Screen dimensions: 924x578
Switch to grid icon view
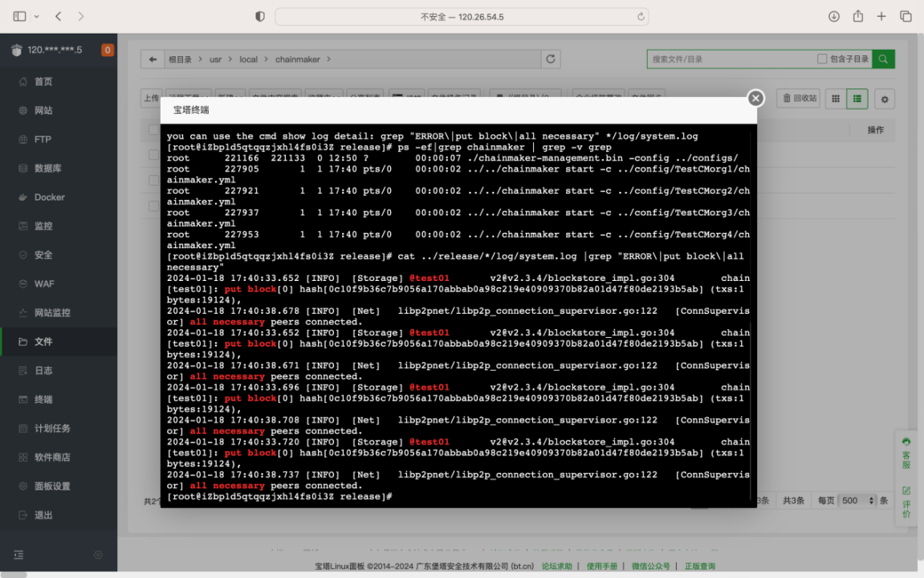pos(835,99)
